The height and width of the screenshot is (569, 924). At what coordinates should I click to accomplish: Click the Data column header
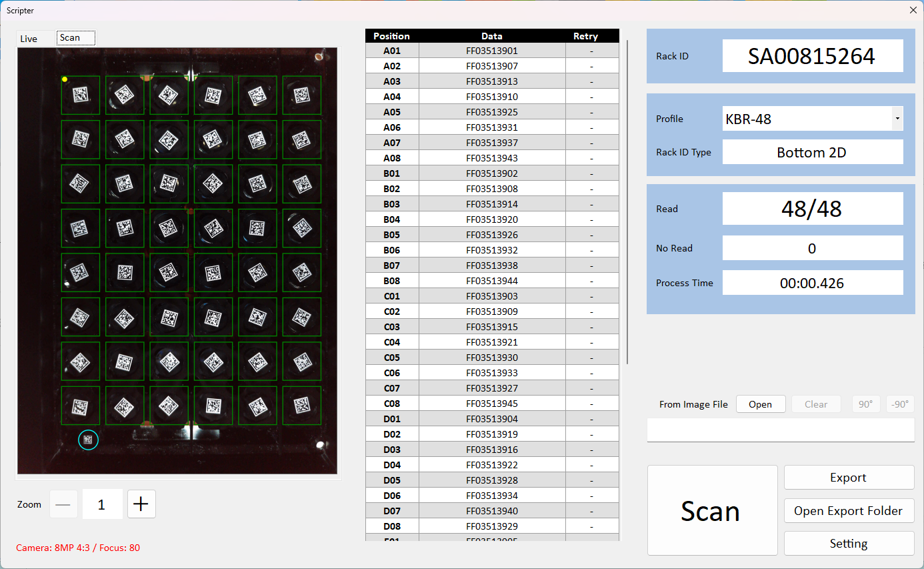[x=492, y=36]
